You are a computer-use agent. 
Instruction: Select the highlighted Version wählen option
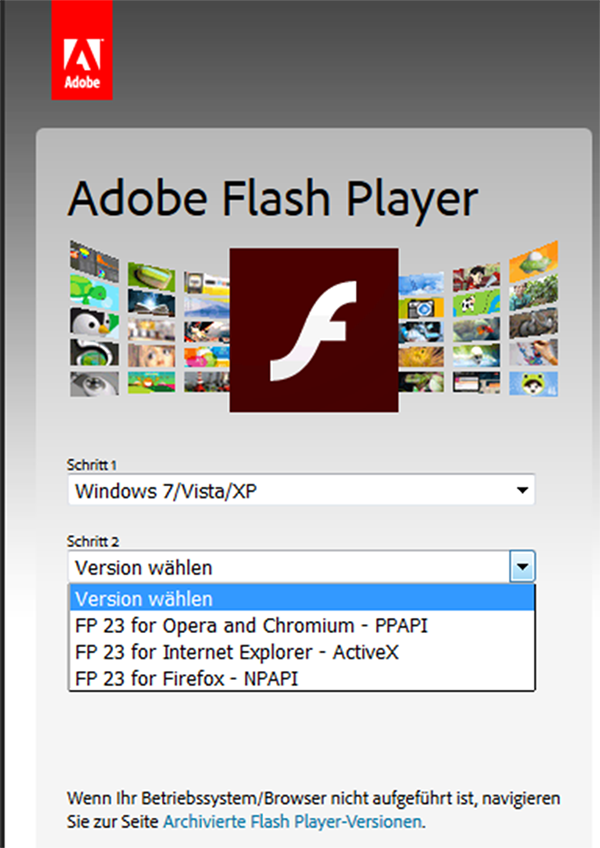(302, 599)
